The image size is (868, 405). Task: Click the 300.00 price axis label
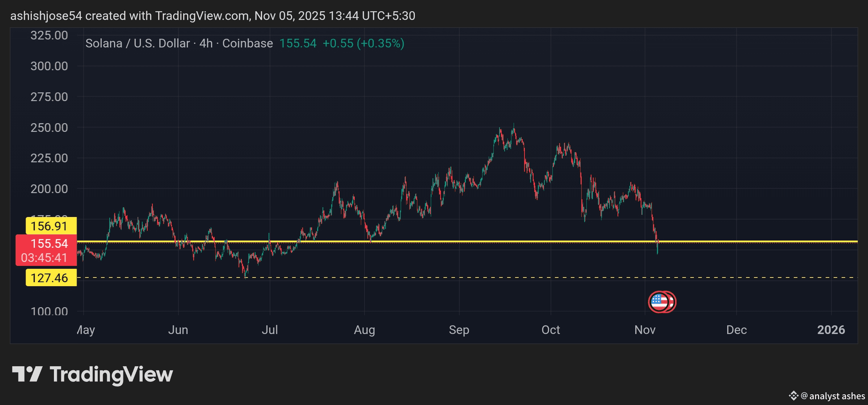coord(49,66)
